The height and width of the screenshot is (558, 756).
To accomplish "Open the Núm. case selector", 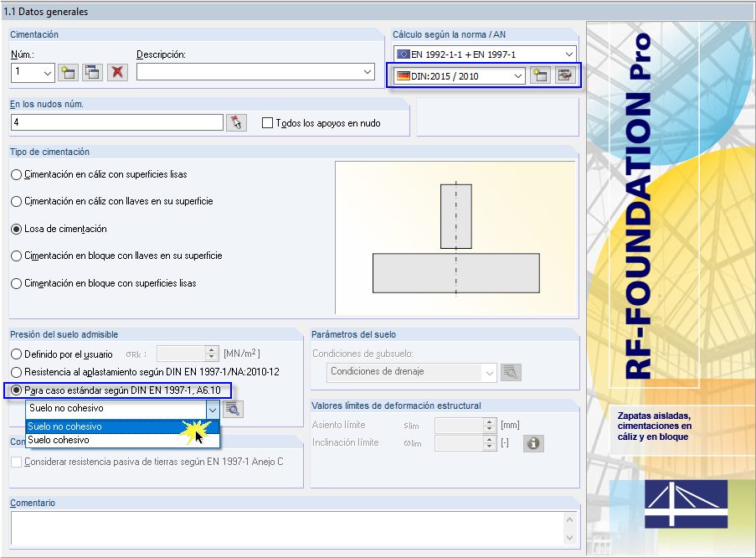I will click(46, 71).
